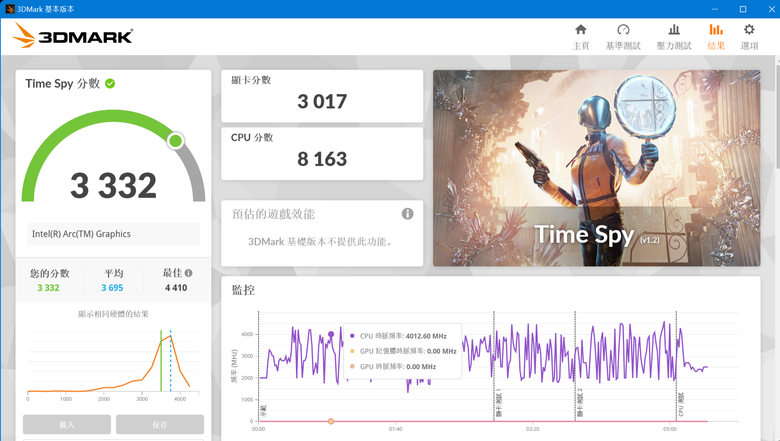Click the 最佳 score 4 410
780x441 pixels.
[176, 288]
